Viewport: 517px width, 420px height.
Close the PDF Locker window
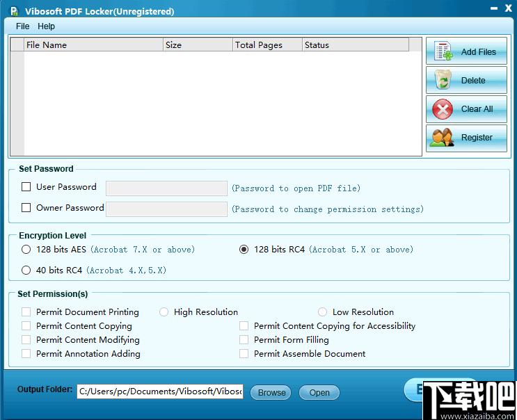[508, 8]
